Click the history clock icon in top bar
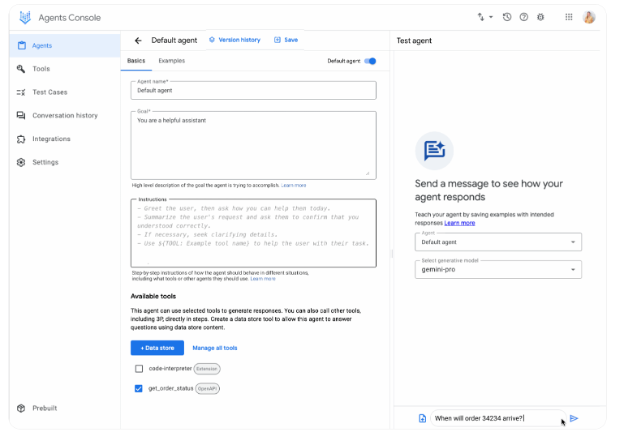This screenshot has height=432, width=624. pos(507,17)
